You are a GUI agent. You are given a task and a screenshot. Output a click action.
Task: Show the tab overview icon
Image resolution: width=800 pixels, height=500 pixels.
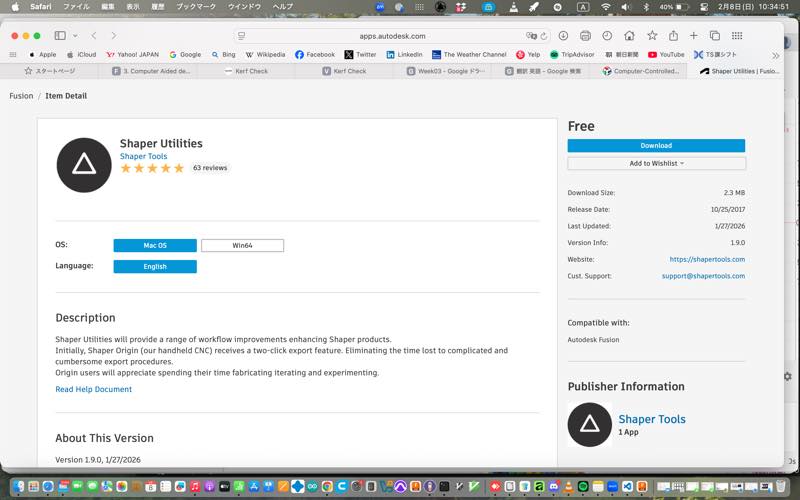(x=715, y=36)
